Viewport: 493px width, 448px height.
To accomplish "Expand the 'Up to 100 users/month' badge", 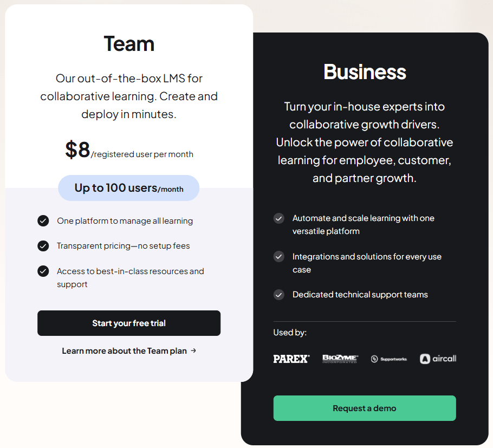I will [x=128, y=188].
